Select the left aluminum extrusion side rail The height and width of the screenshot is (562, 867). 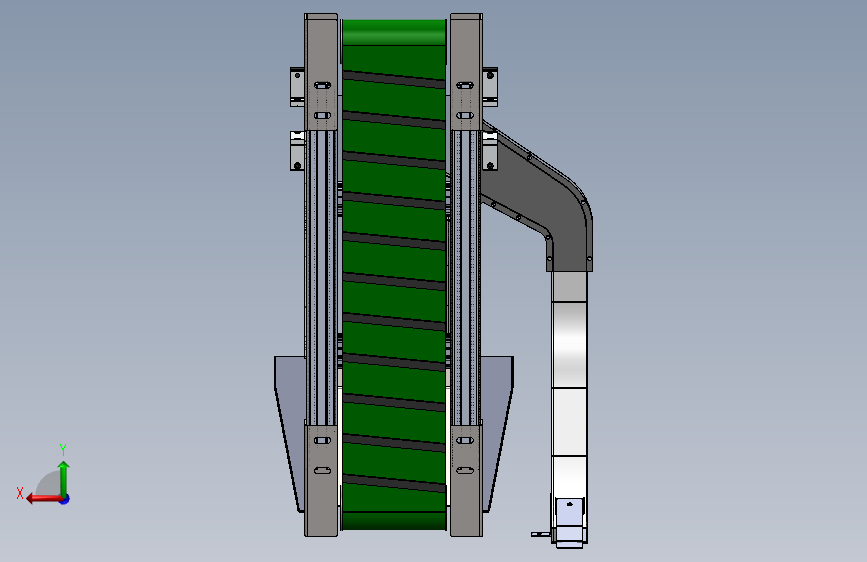(x=321, y=277)
